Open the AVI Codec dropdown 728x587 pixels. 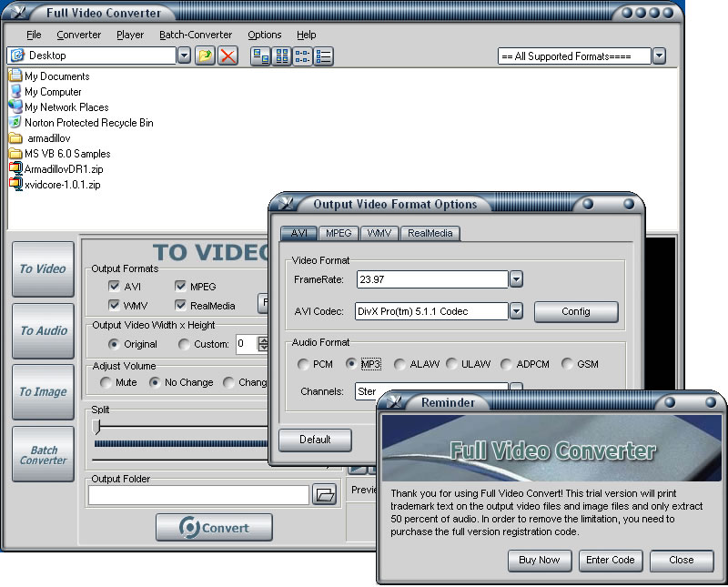pos(516,310)
